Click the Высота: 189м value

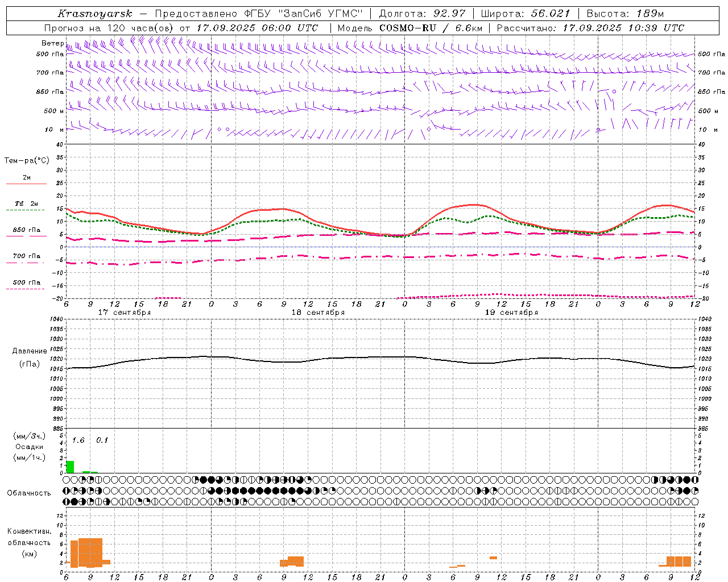[625, 14]
